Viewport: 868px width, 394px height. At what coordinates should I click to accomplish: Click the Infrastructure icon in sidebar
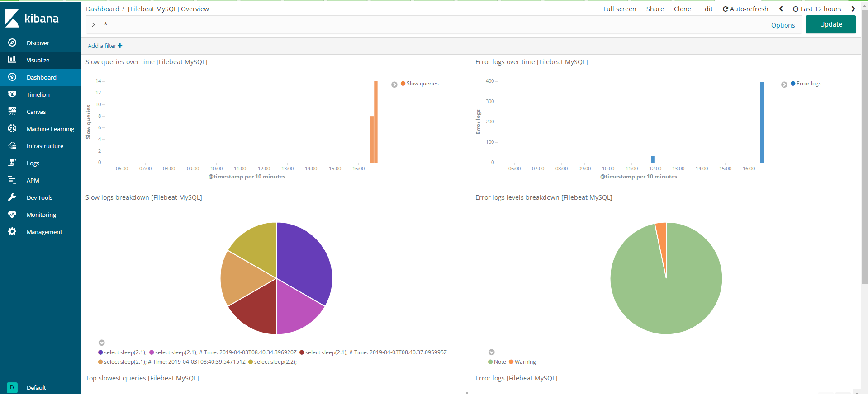coord(12,145)
